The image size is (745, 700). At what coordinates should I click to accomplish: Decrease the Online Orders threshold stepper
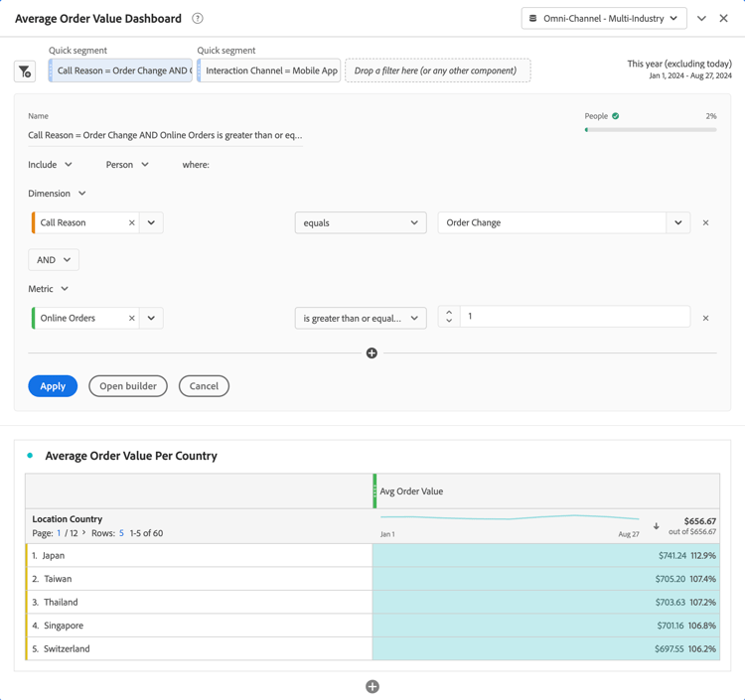coord(449,321)
